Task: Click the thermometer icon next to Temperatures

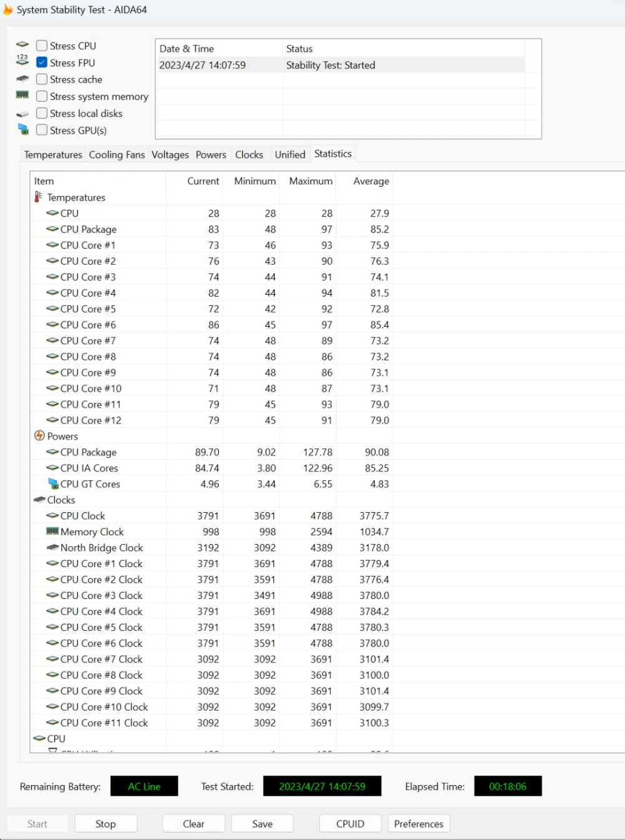Action: (39, 197)
